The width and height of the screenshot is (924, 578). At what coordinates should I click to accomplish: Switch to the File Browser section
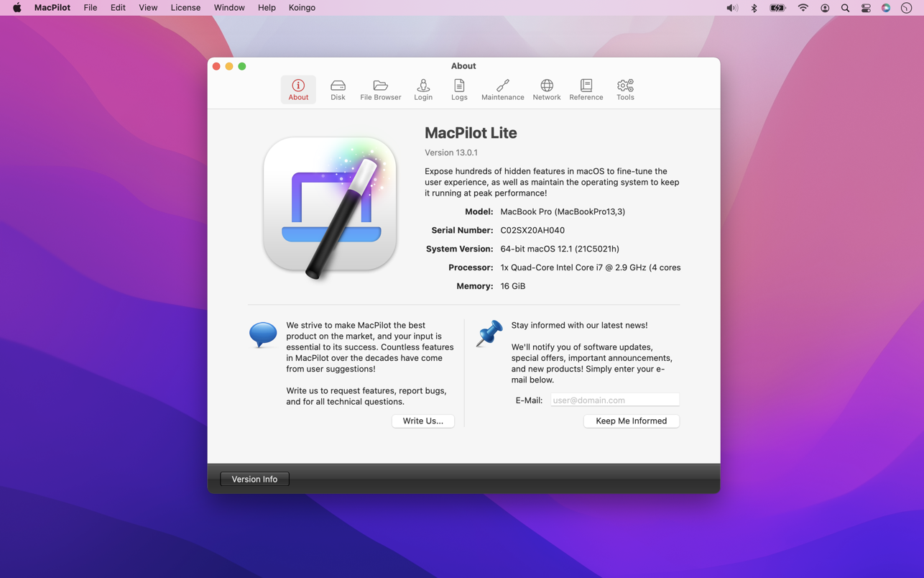380,90
